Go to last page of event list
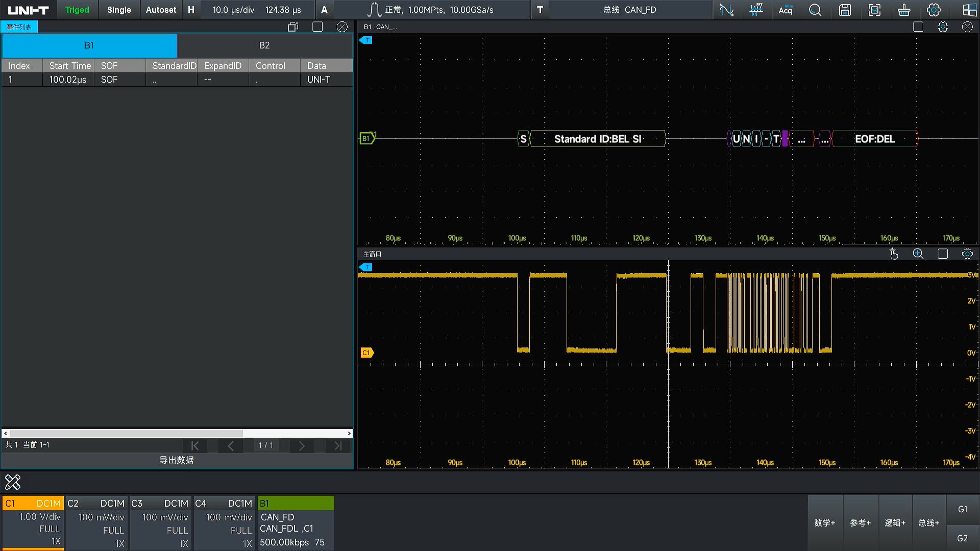 (x=338, y=445)
